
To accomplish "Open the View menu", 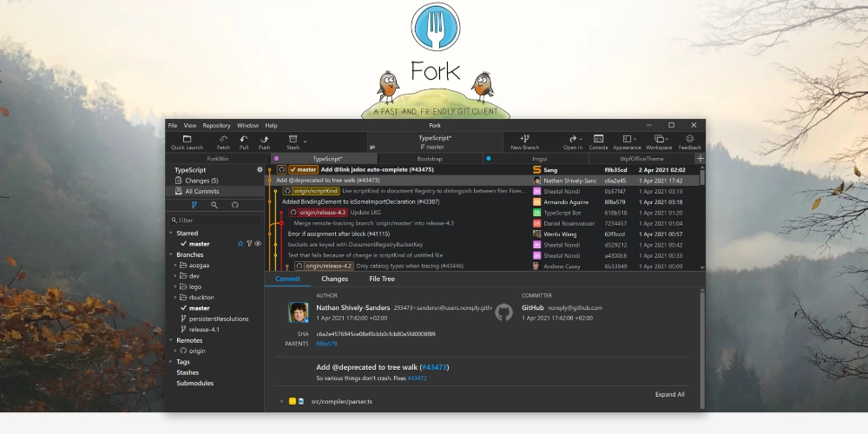I will point(190,126).
